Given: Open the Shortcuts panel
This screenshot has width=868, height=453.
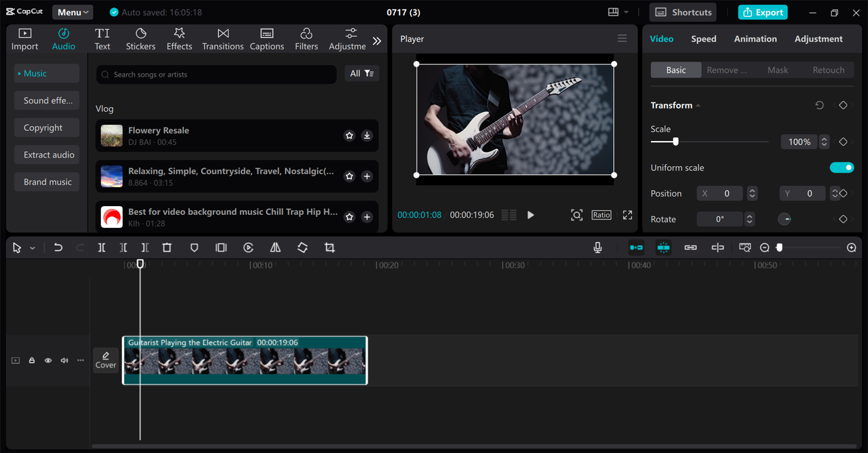Looking at the screenshot, I should [x=684, y=12].
